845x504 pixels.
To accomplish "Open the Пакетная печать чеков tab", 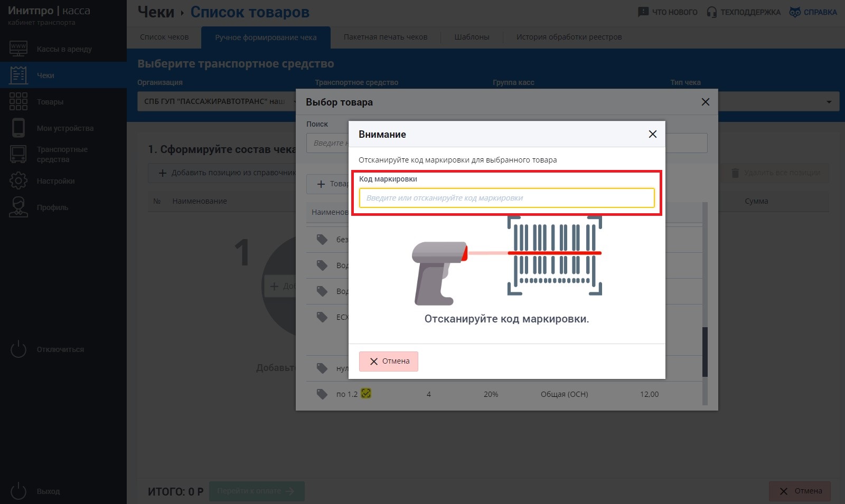I will tap(386, 37).
